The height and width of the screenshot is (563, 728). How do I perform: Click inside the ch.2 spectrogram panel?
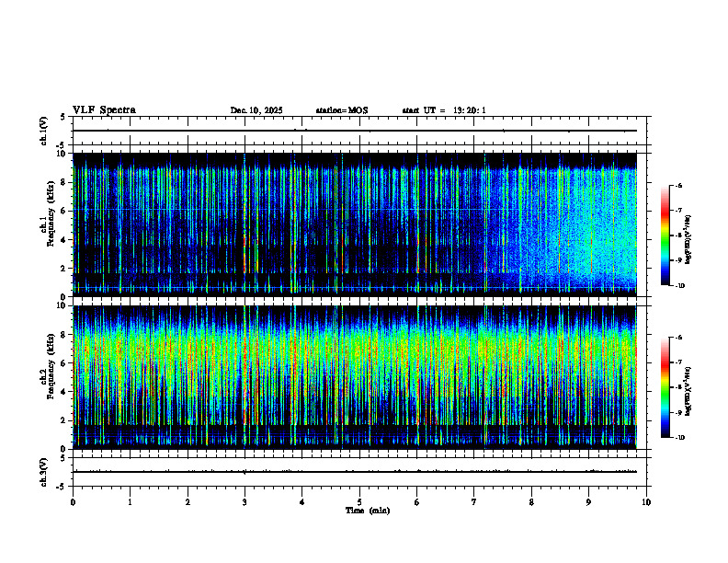(x=355, y=377)
